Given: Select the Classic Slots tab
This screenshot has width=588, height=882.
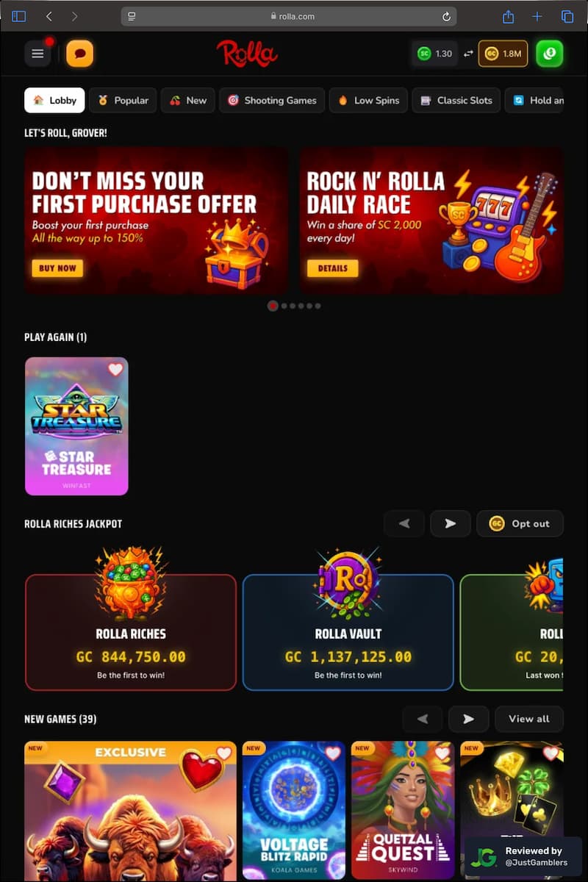Looking at the screenshot, I should click(456, 100).
